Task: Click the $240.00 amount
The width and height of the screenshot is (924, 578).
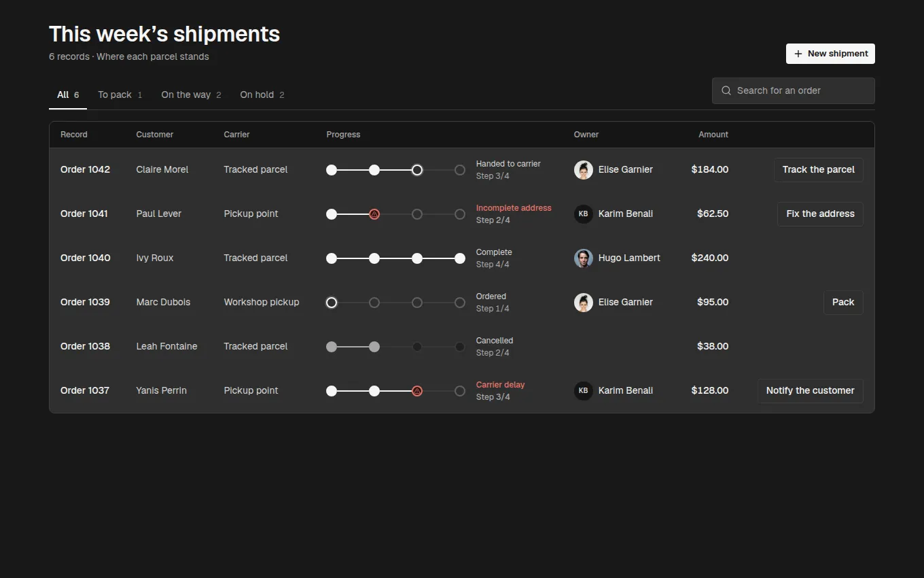Action: click(710, 258)
